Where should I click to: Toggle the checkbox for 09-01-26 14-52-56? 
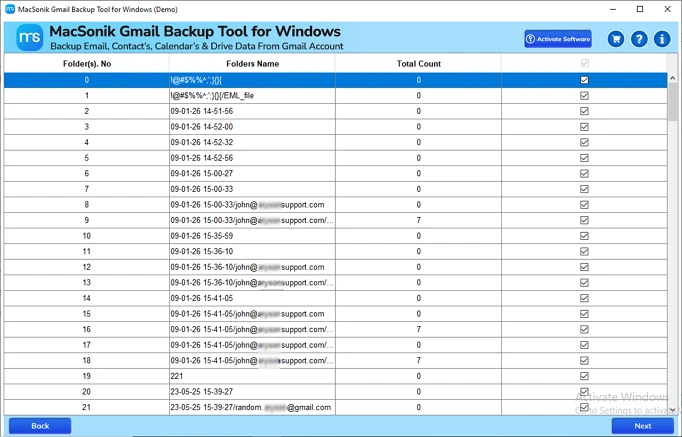(x=585, y=158)
